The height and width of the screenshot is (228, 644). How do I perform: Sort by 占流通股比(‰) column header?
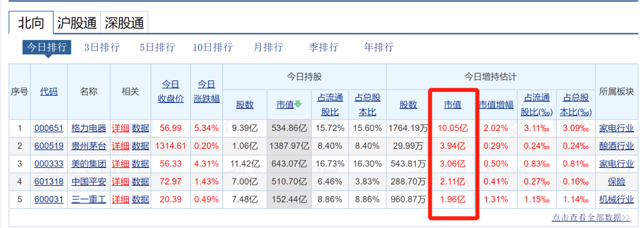point(536,105)
